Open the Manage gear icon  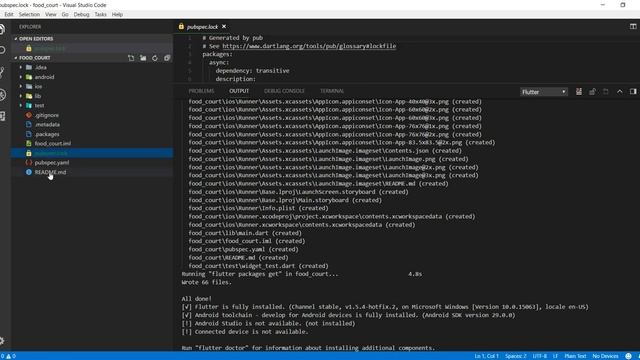point(2,341)
